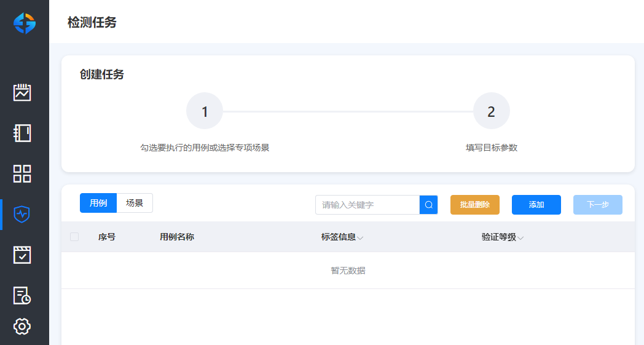Select step 1 circle in wizard

click(x=205, y=111)
